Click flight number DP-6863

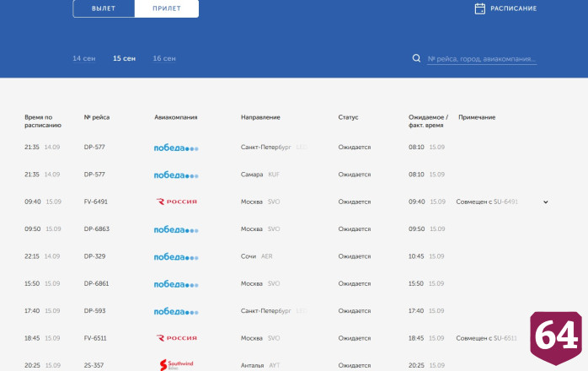[97, 229]
